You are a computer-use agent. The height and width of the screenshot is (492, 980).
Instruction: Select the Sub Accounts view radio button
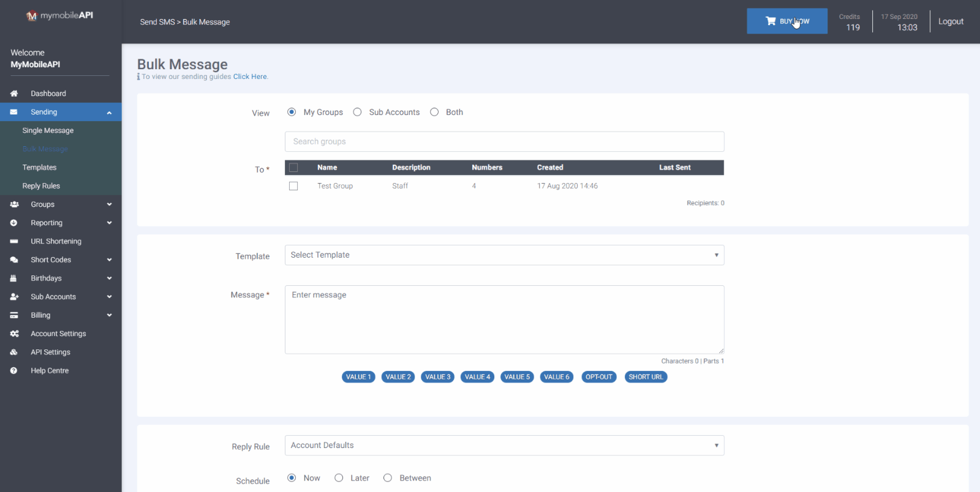[357, 112]
